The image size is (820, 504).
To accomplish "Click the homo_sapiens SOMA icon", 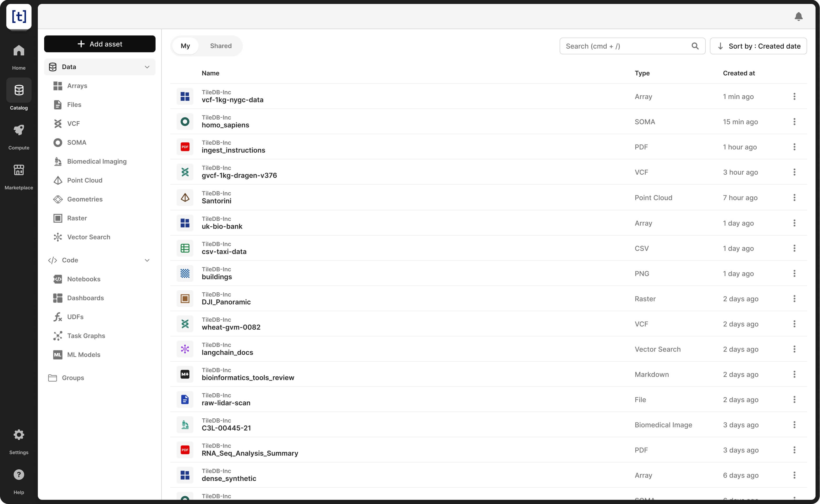I will point(185,122).
